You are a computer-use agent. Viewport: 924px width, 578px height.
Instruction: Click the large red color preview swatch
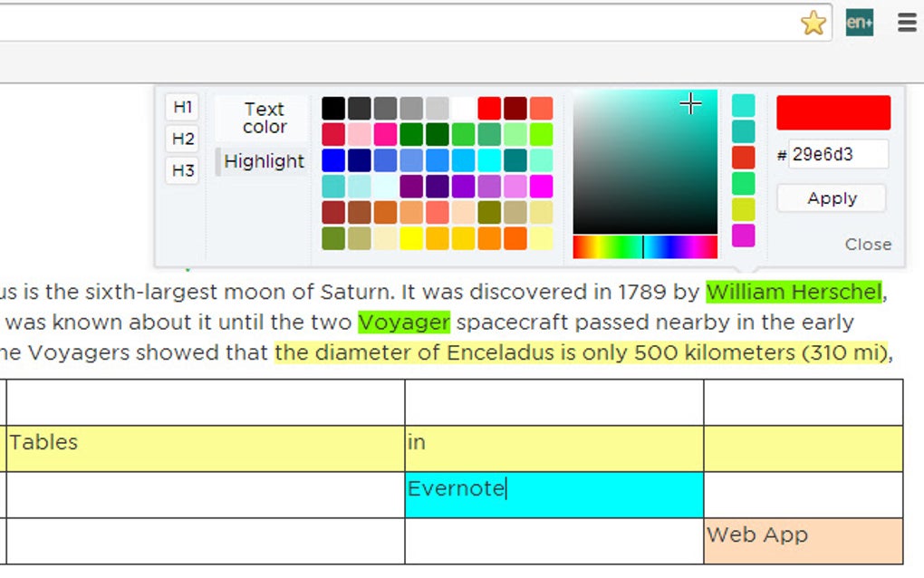[x=832, y=111]
